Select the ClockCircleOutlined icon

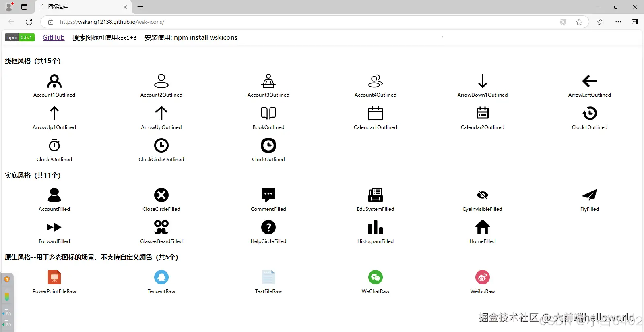[x=161, y=145]
